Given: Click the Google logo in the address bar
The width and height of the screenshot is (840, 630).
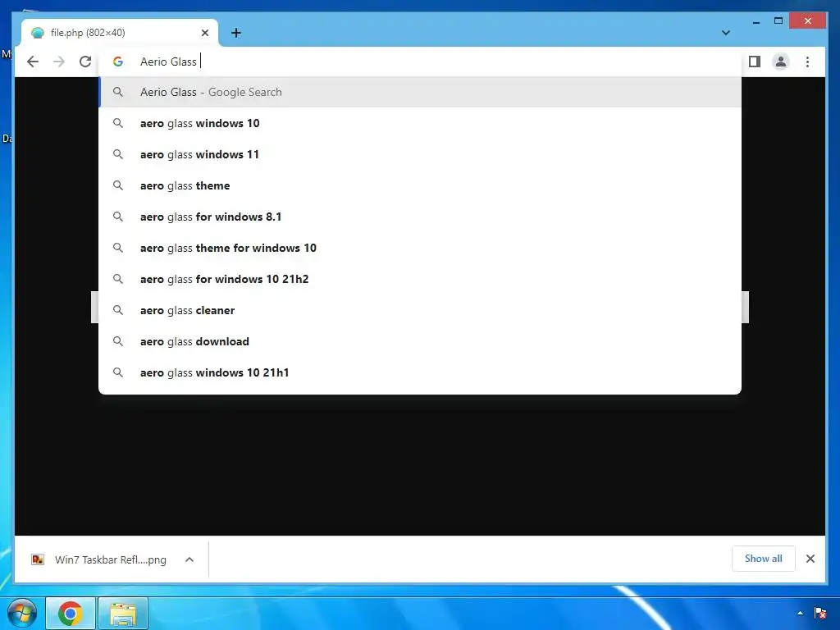Looking at the screenshot, I should (x=118, y=62).
